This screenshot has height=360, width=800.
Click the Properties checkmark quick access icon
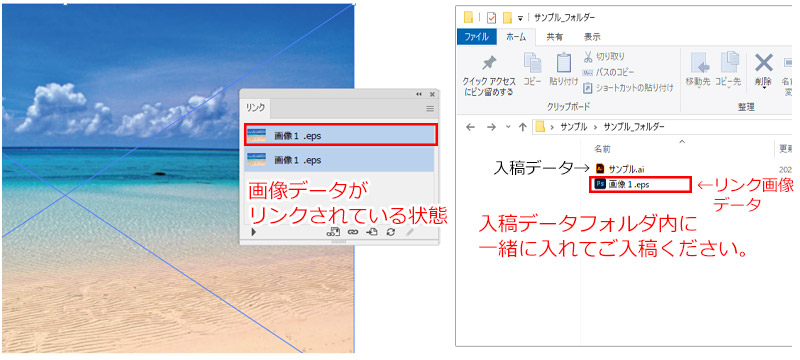click(x=492, y=18)
